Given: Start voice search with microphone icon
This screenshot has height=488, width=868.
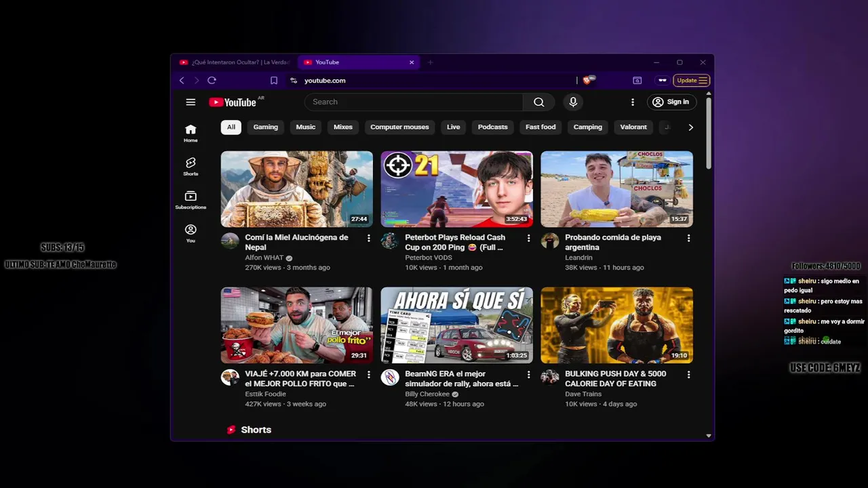Looking at the screenshot, I should coord(573,102).
